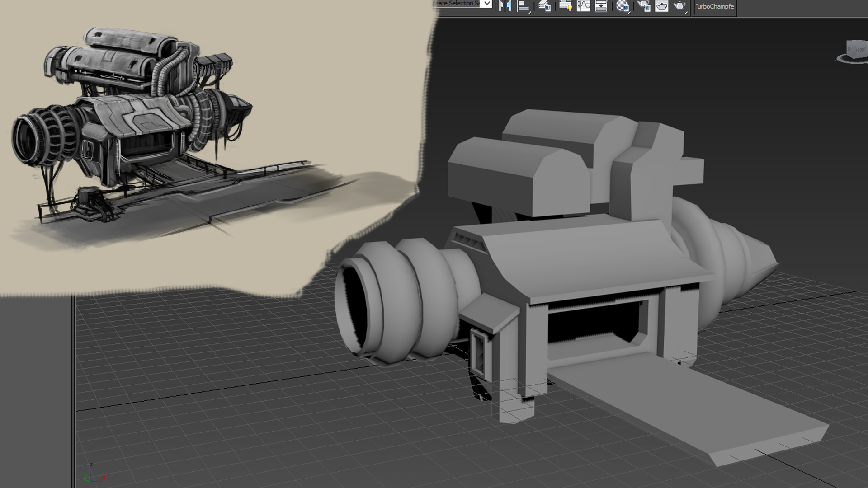Open the Rendered Frame Window icon
Viewport: 868px width, 488px height.
(x=661, y=6)
